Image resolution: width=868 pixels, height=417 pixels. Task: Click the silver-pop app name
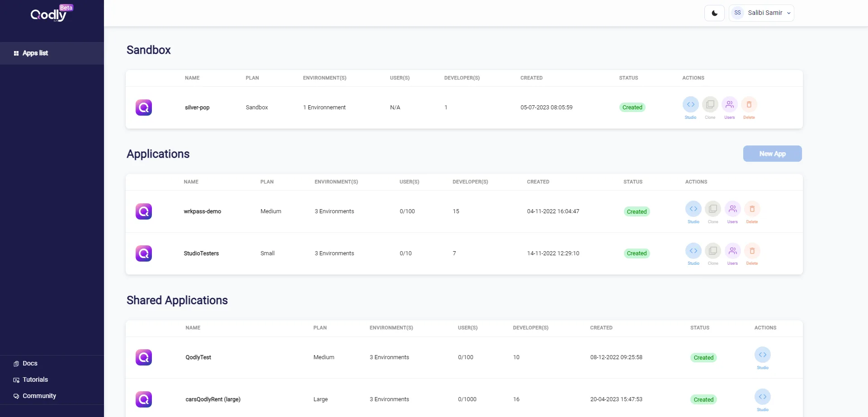pos(197,108)
